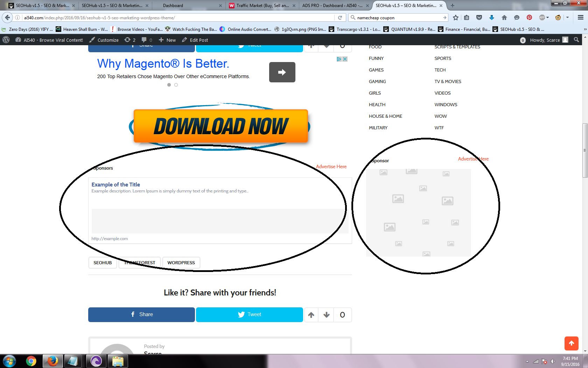Open comments bubble in admin bar

coord(147,40)
